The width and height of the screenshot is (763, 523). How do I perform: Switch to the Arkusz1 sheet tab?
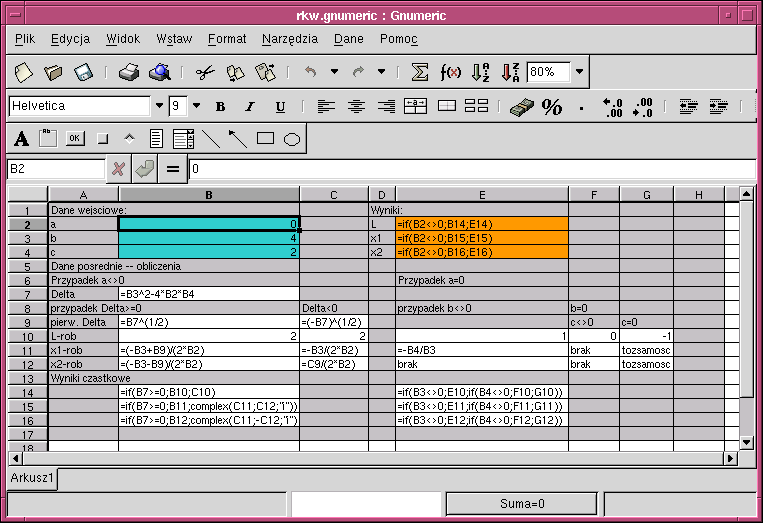pos(33,479)
